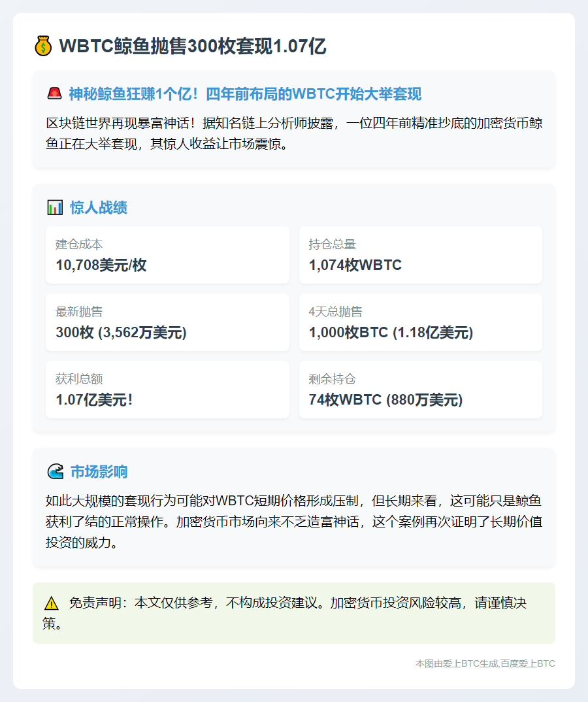Select the 建仓成本 data card
The width and height of the screenshot is (588, 702).
tap(167, 255)
